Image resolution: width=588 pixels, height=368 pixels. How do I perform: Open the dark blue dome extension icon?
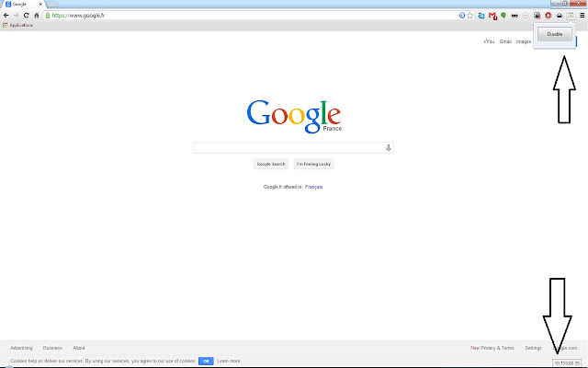coord(560,16)
